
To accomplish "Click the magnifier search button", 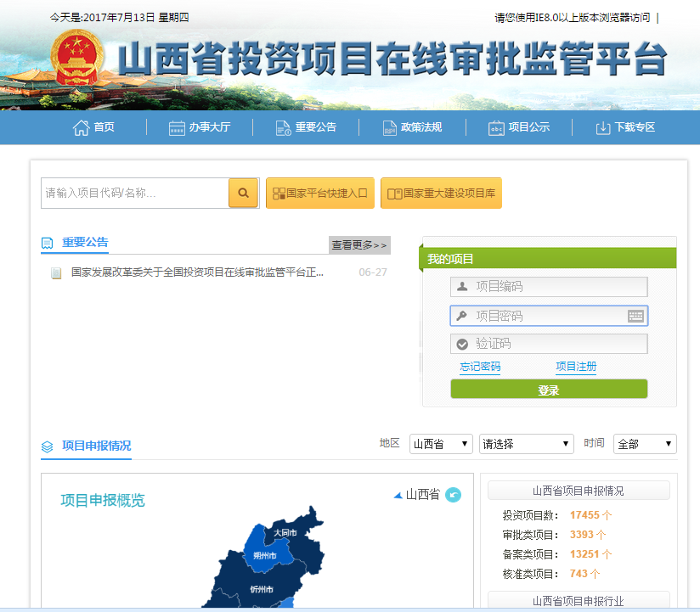I will click(x=243, y=194).
